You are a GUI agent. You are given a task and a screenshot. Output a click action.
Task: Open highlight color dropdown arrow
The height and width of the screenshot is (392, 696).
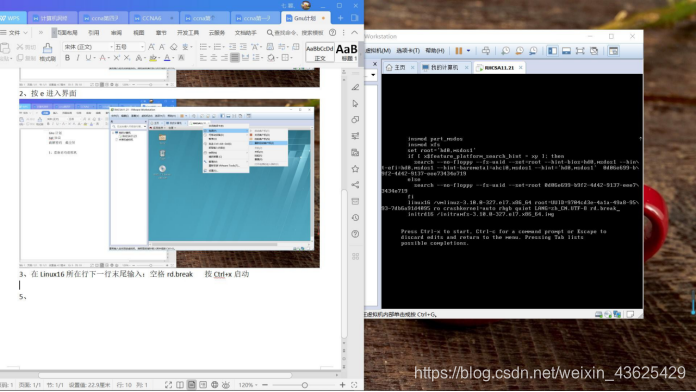[159, 58]
